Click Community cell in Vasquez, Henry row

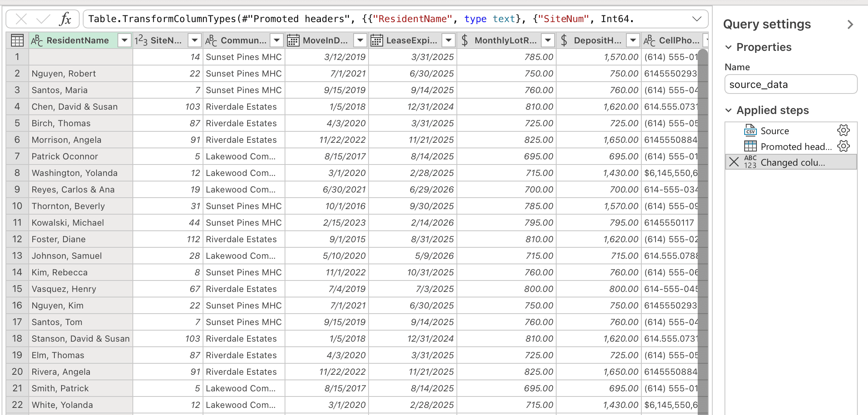pos(244,289)
